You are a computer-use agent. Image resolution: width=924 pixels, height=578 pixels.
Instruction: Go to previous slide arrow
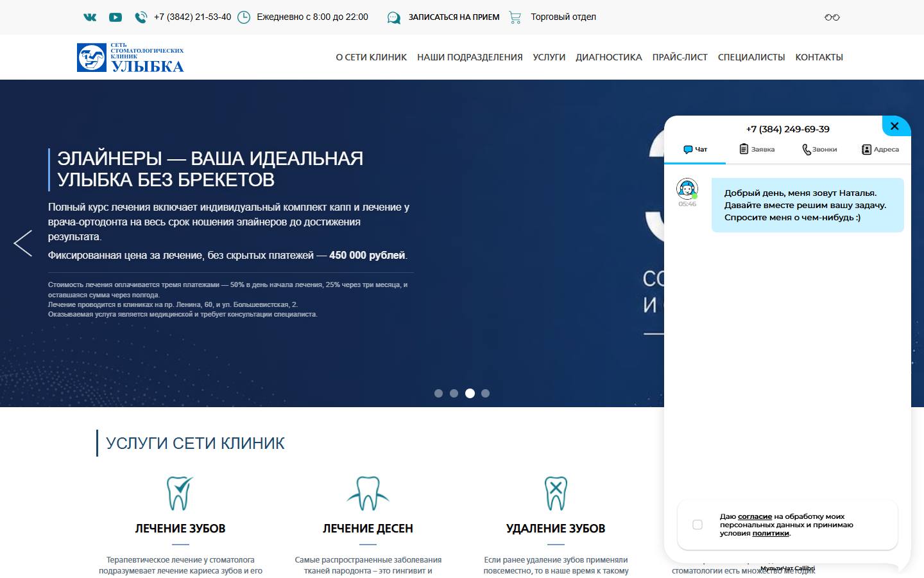tap(22, 243)
